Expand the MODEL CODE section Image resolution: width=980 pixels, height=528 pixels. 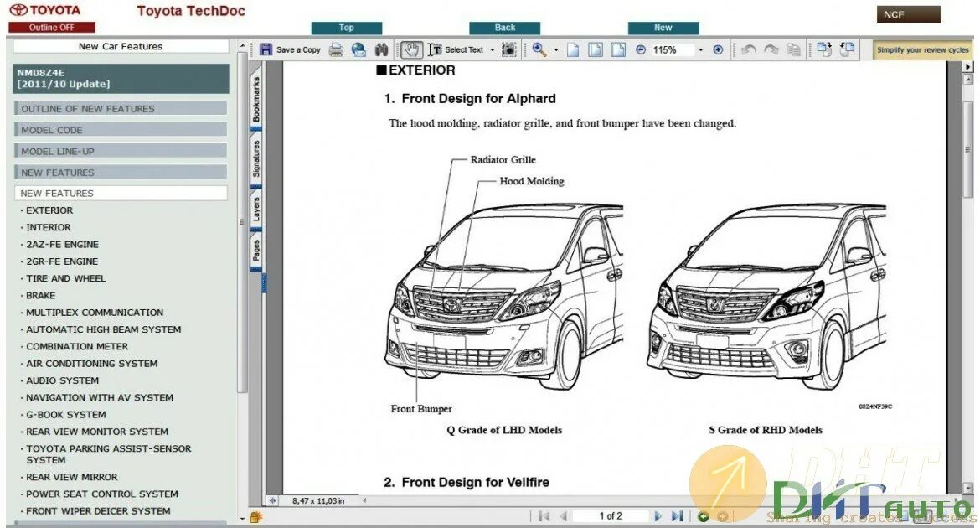pos(121,130)
